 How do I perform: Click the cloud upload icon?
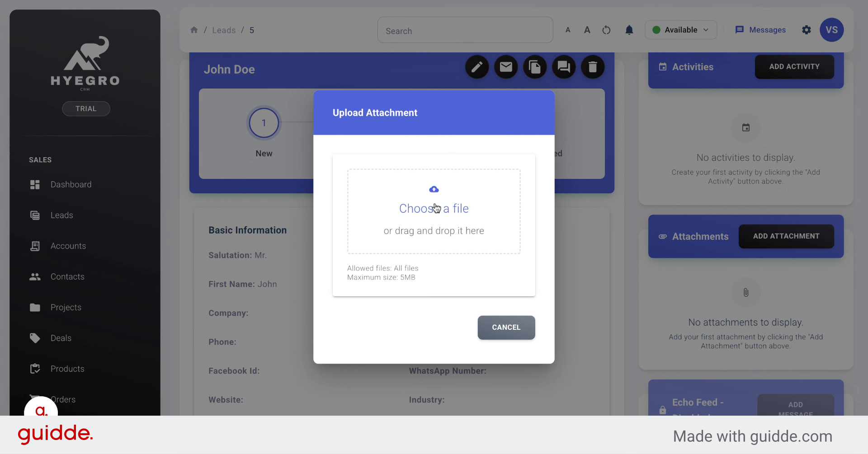point(434,189)
